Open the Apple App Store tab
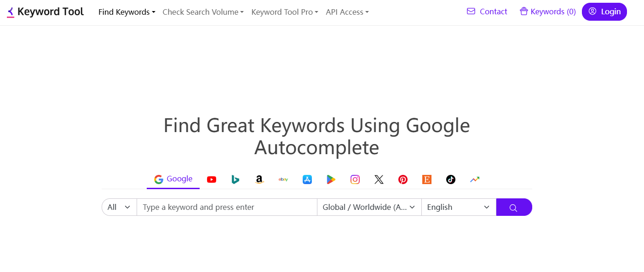 pyautogui.click(x=307, y=179)
